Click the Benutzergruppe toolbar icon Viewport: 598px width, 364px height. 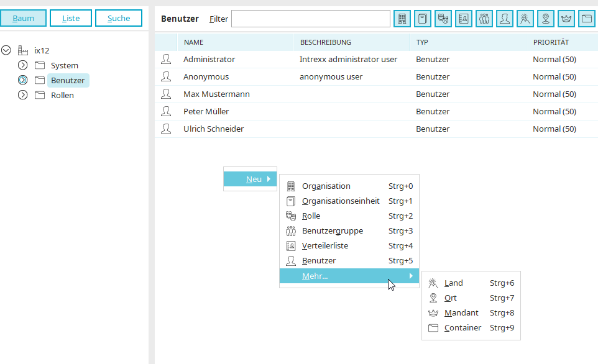pyautogui.click(x=484, y=19)
